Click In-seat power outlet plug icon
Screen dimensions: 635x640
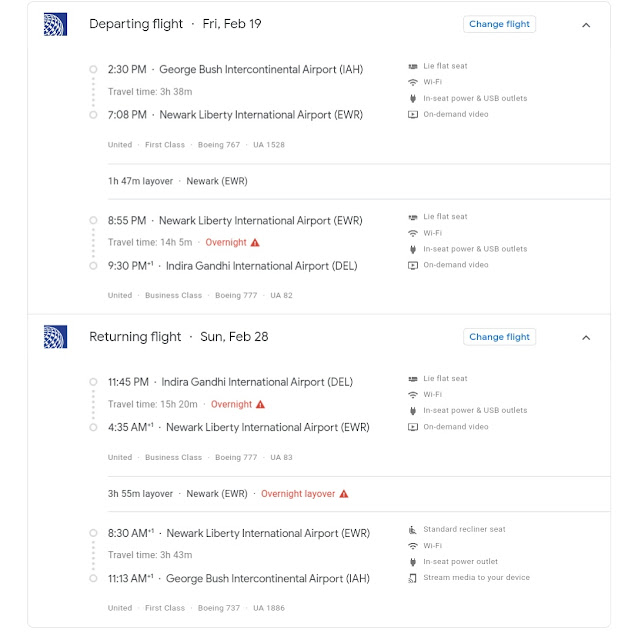pyautogui.click(x=412, y=562)
